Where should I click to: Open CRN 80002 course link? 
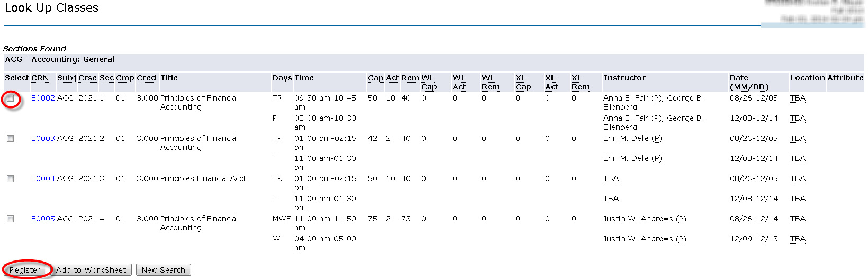click(x=43, y=98)
